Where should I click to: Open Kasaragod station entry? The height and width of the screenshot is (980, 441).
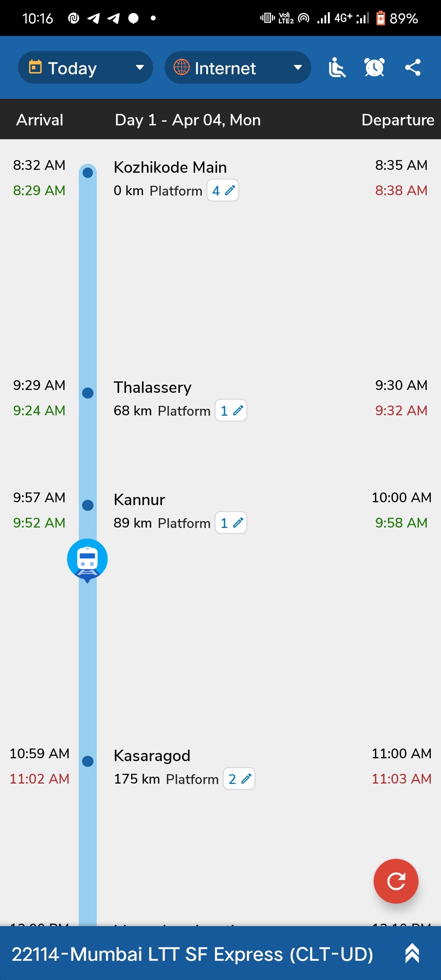(152, 756)
